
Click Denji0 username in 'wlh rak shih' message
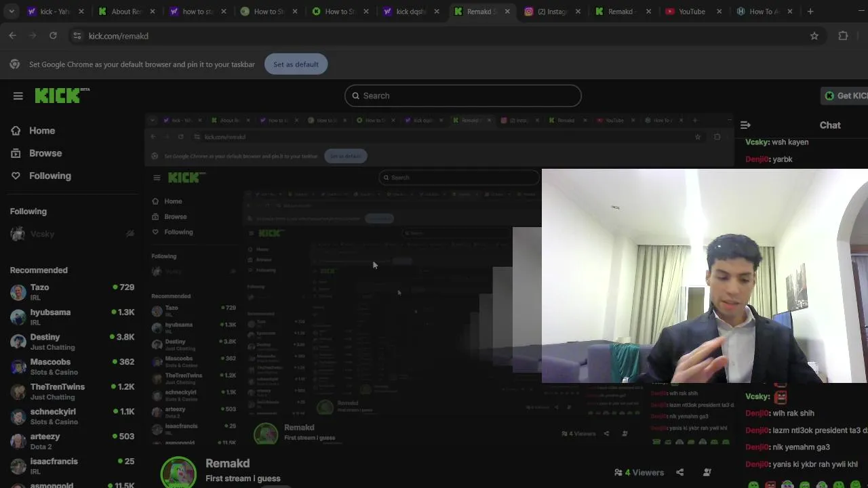coord(757,413)
